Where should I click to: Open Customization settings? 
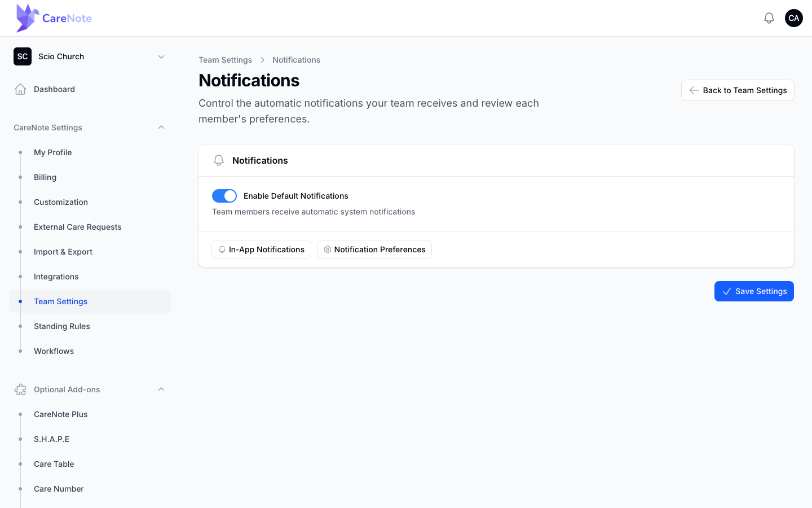pyautogui.click(x=90, y=202)
